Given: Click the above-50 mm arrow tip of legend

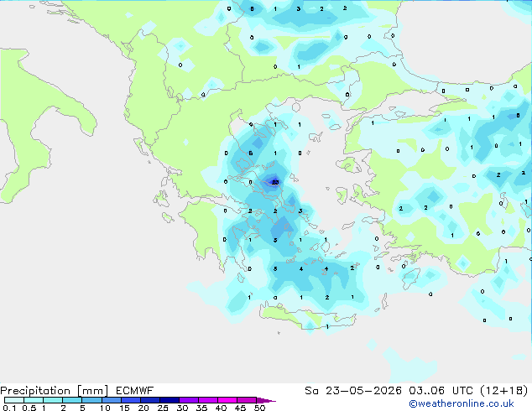Looking at the screenshot, I should click(x=266, y=400).
